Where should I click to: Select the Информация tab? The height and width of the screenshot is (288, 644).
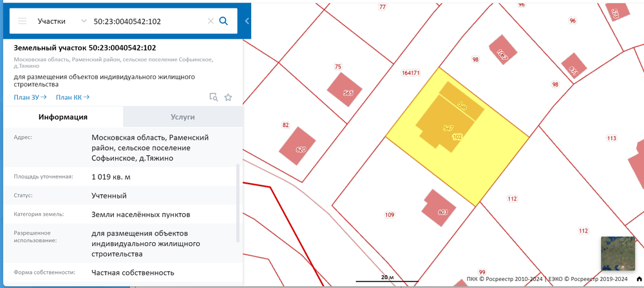click(62, 117)
